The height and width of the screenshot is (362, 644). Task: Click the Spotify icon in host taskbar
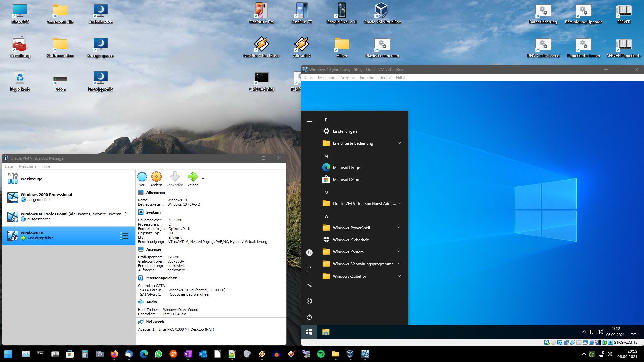click(x=321, y=354)
